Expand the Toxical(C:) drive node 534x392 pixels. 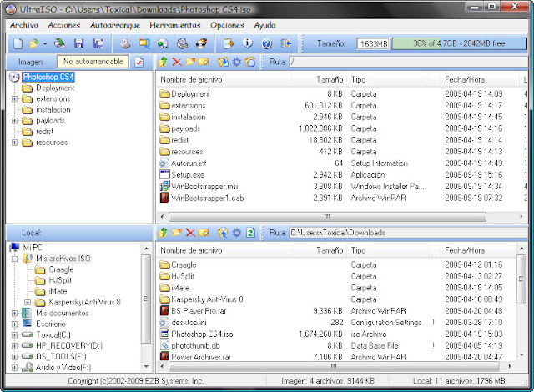click(15, 335)
